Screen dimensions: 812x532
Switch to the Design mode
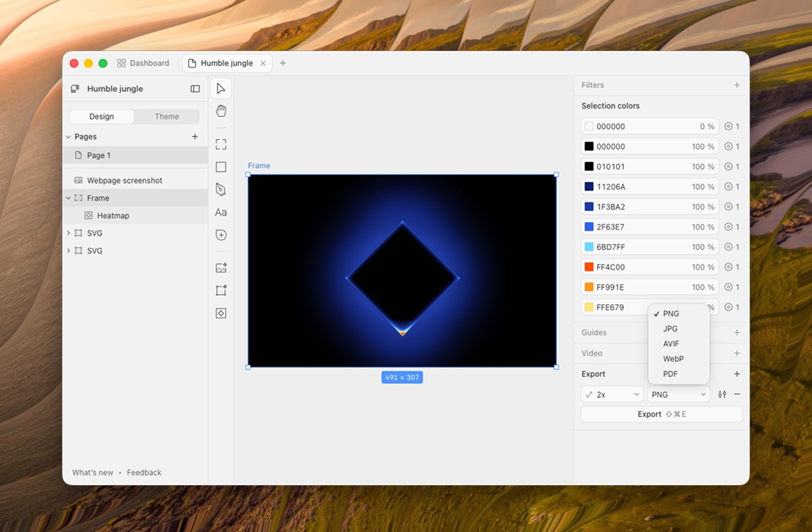coord(102,116)
